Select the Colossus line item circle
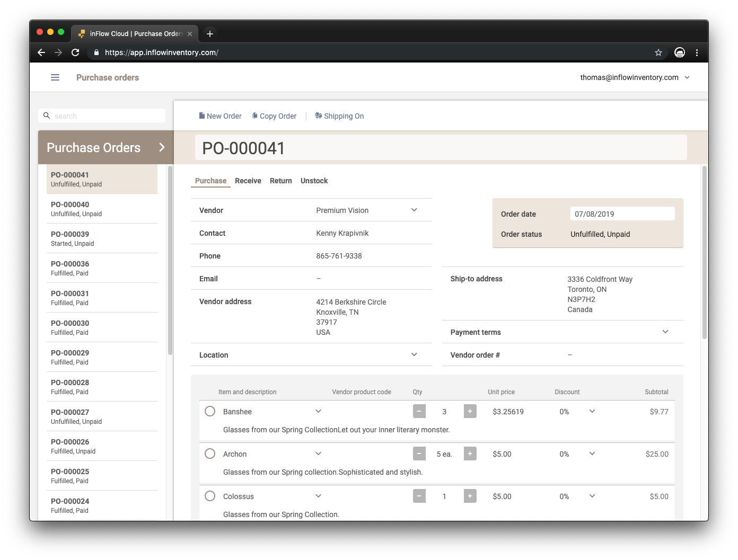This screenshot has height=560, width=738. point(210,496)
